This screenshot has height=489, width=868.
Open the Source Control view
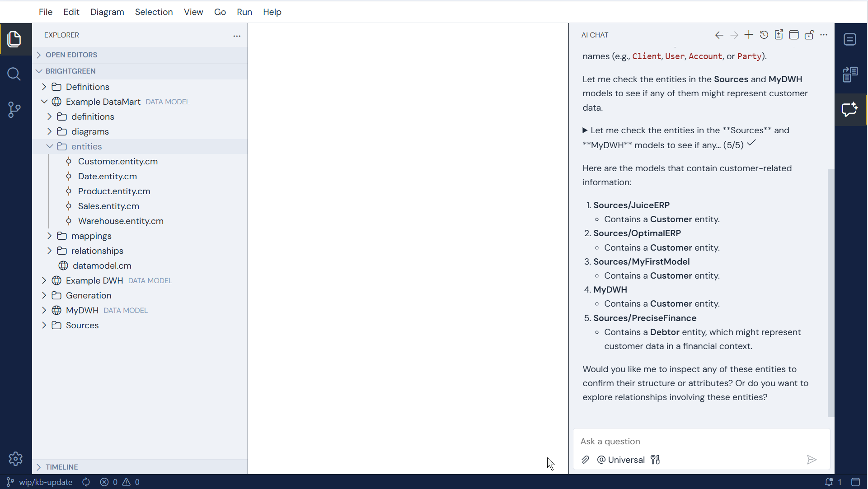pyautogui.click(x=14, y=109)
